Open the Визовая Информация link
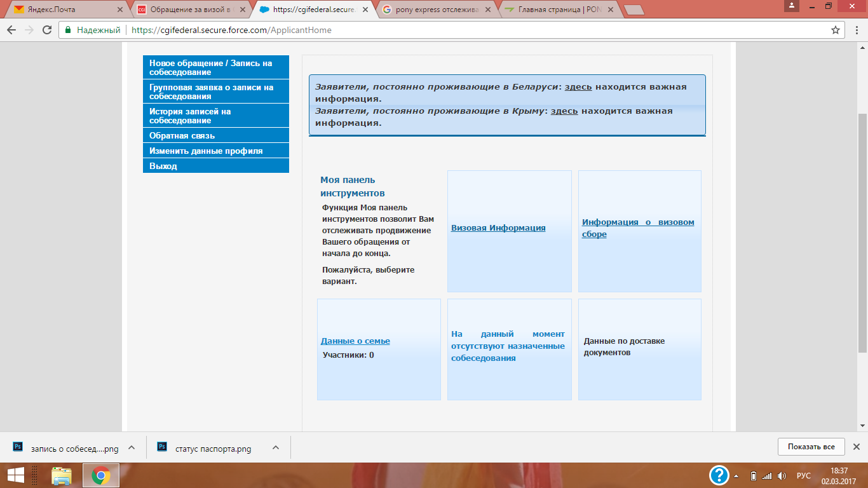The height and width of the screenshot is (488, 868). 498,227
